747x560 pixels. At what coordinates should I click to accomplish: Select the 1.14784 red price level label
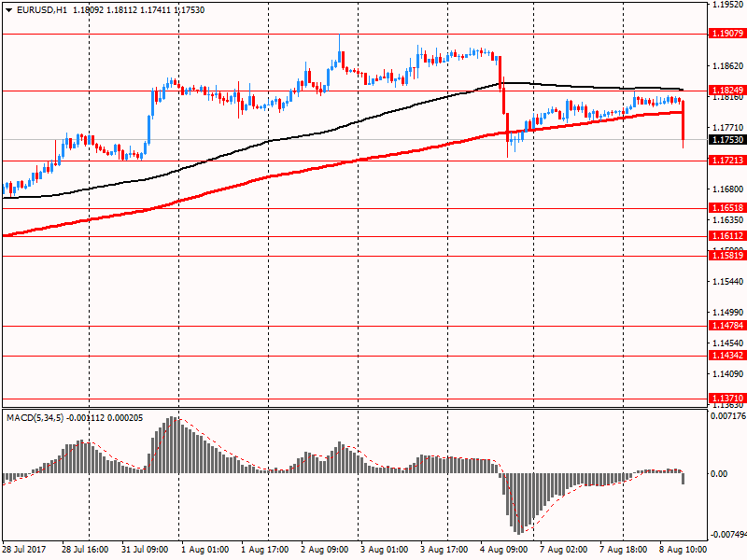point(727,325)
